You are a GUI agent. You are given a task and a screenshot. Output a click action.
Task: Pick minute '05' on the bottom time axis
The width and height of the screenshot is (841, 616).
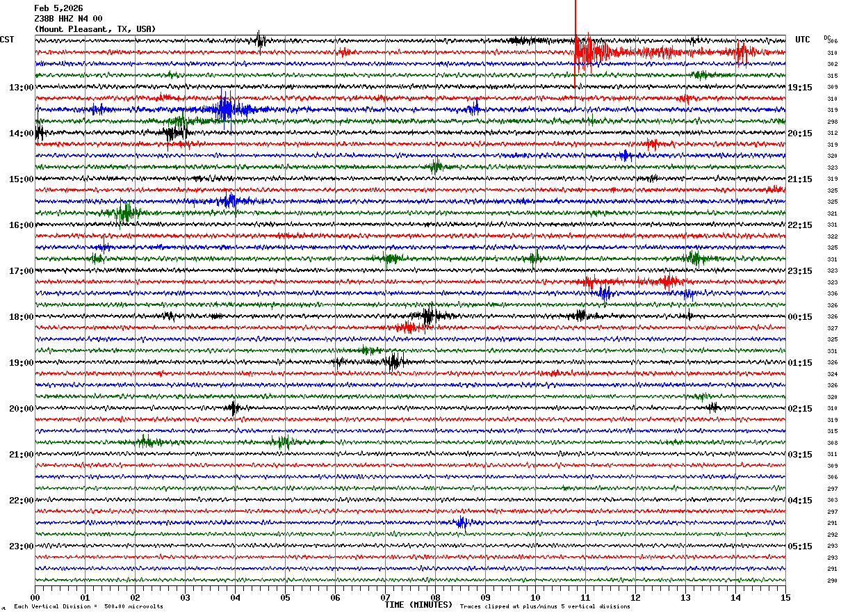point(285,597)
